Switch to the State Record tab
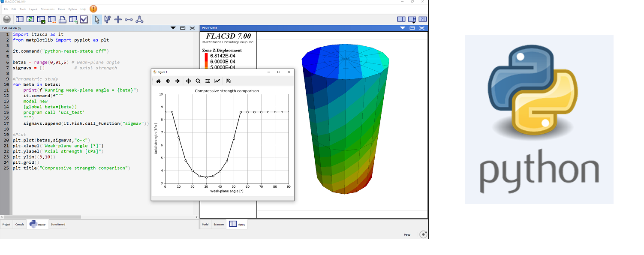 58,224
